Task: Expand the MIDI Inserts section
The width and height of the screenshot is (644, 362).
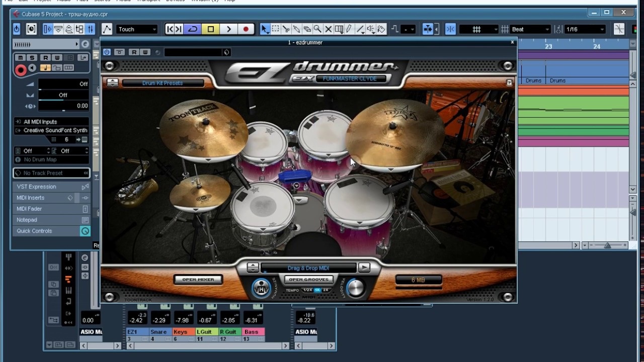Action: [x=51, y=198]
